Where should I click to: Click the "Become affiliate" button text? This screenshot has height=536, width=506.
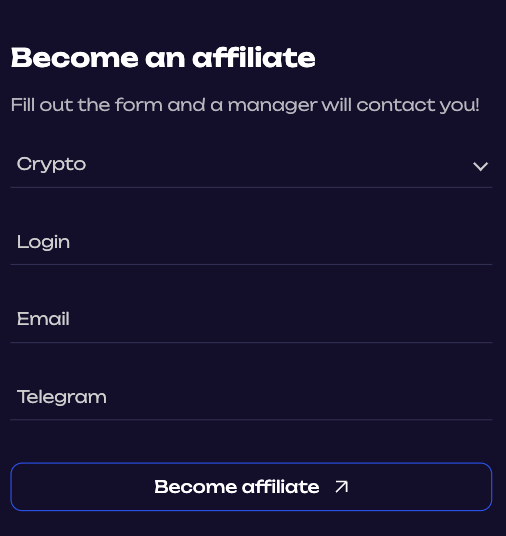[x=237, y=487]
